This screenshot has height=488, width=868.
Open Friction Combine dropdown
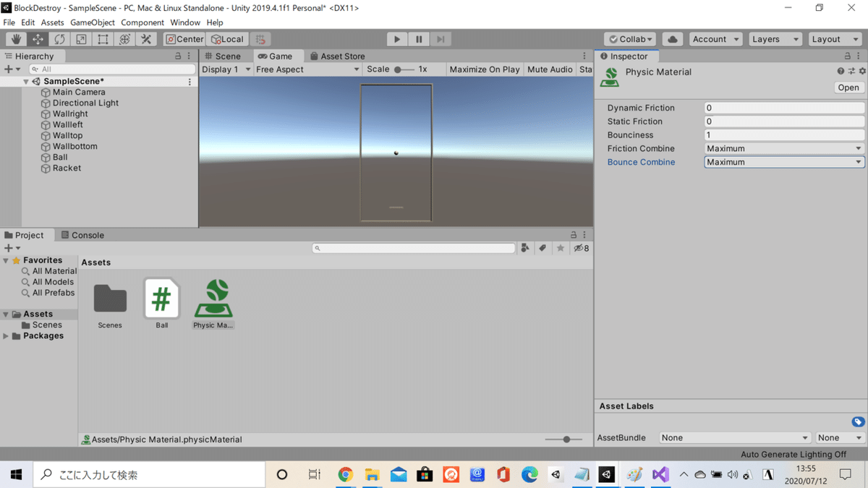tap(784, 148)
